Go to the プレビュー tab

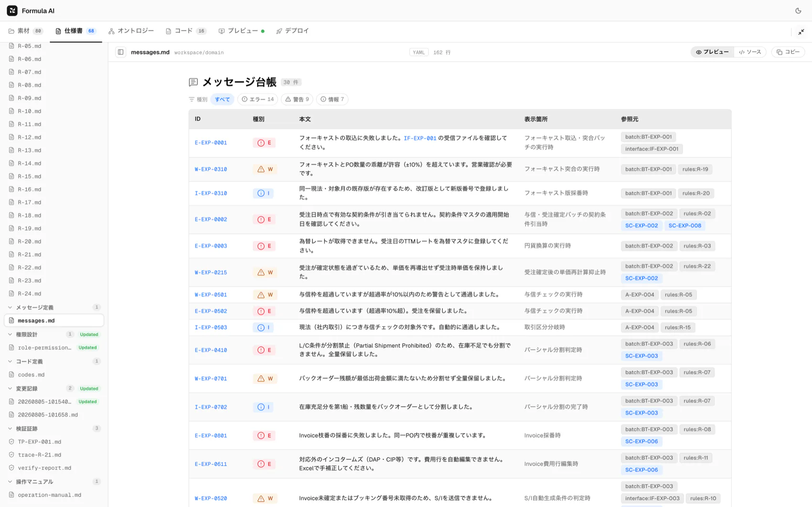(241, 31)
